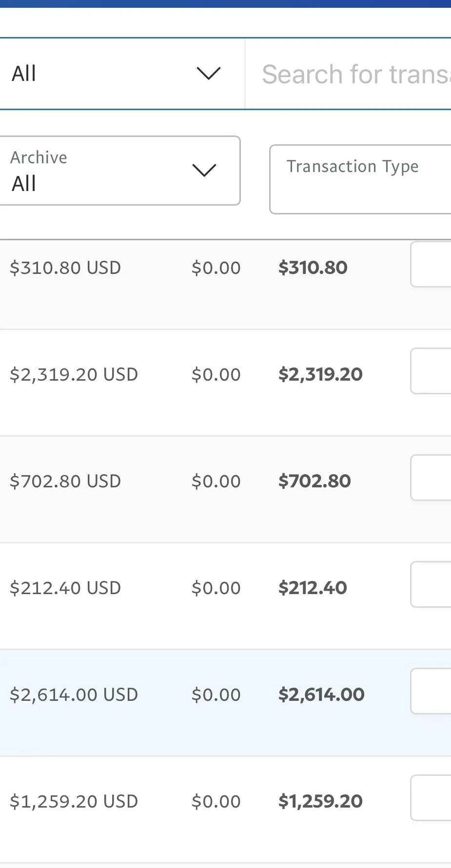The image size is (451, 868).
Task: Click the $702.80 USD gross amount
Action: pos(65,481)
